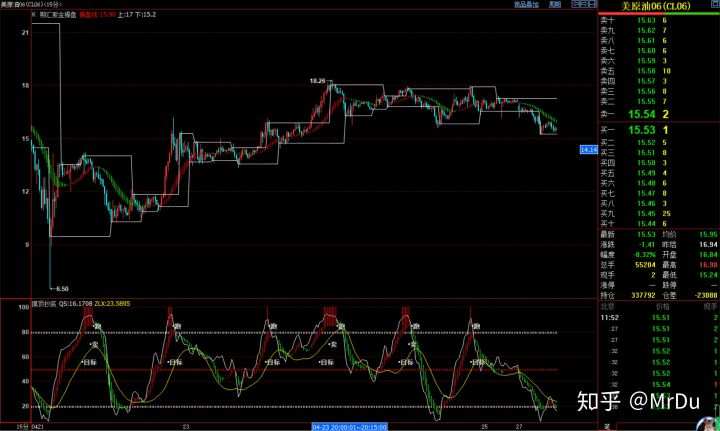
Task: Select the 美原油06 (CL06) contract title
Action: pyautogui.click(x=656, y=6)
